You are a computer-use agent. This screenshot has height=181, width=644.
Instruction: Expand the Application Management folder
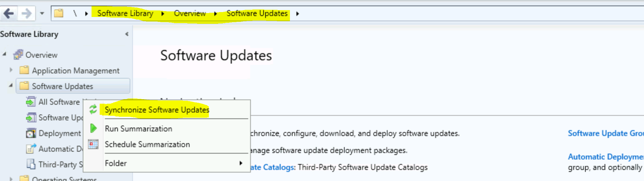point(11,70)
